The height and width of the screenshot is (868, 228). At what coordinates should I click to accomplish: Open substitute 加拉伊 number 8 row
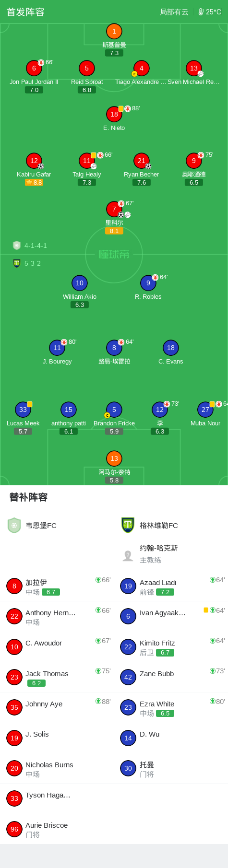(57, 586)
